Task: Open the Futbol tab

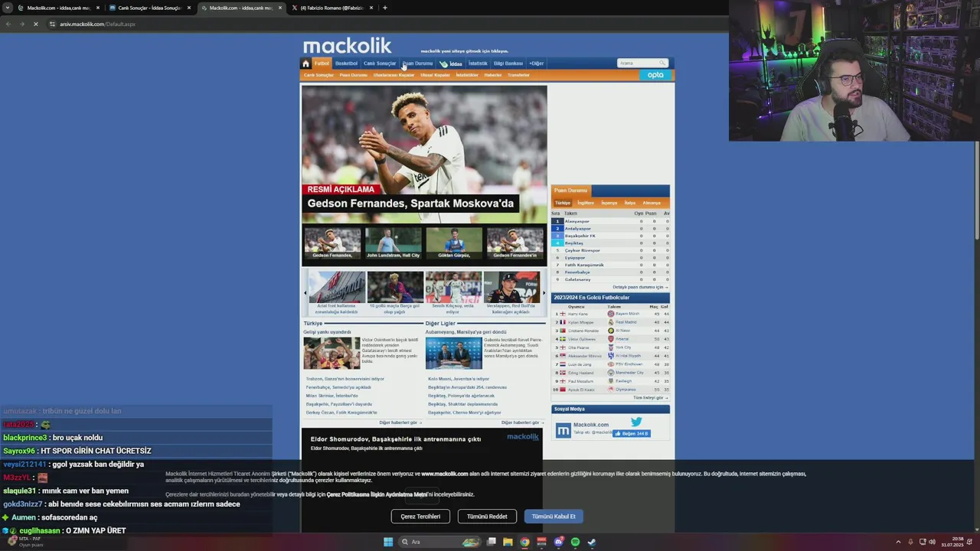Action: [x=322, y=64]
